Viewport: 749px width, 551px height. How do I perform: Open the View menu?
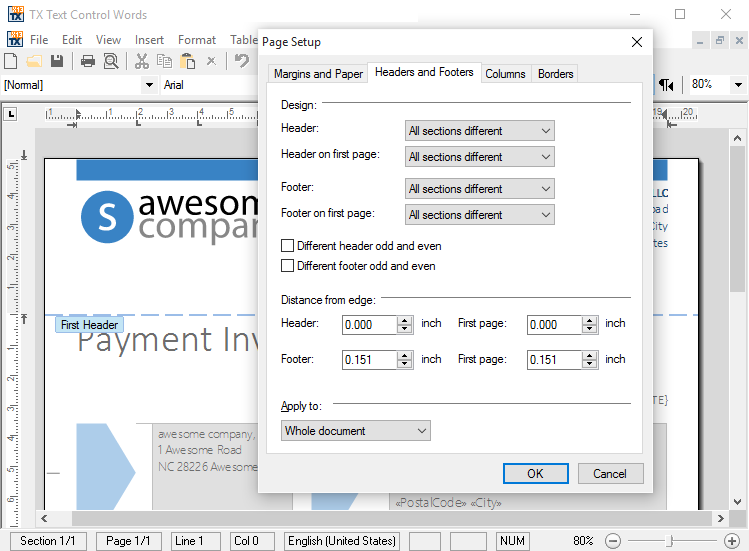[108, 40]
